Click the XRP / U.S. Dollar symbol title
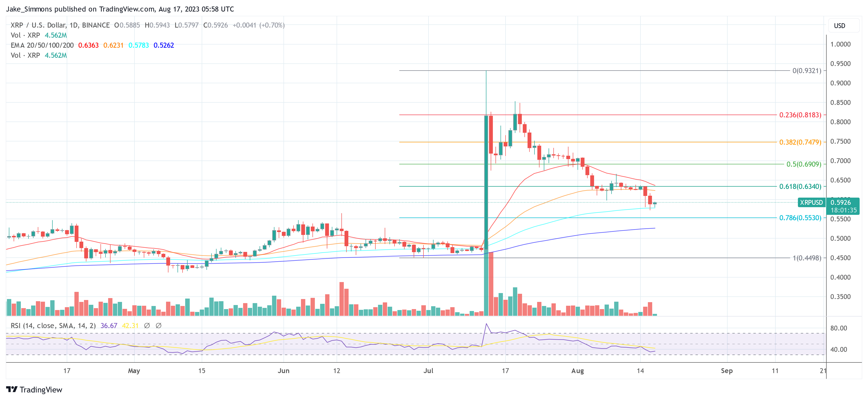 click(x=60, y=25)
